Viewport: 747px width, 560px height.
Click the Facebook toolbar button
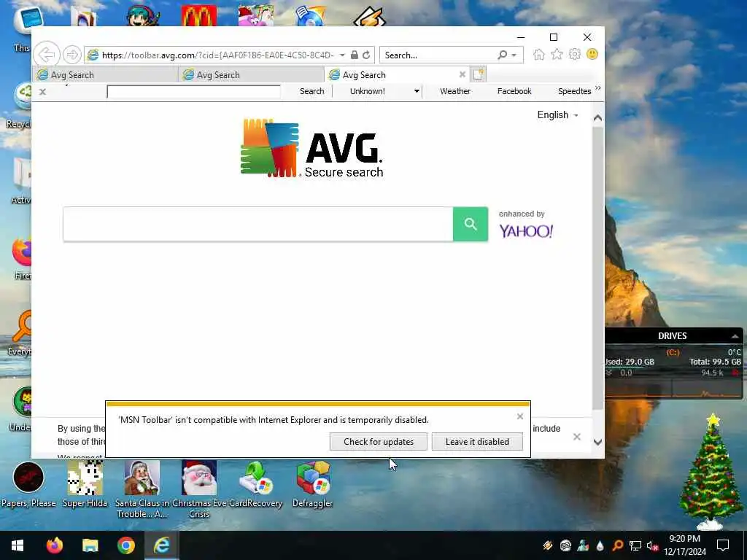514,91
